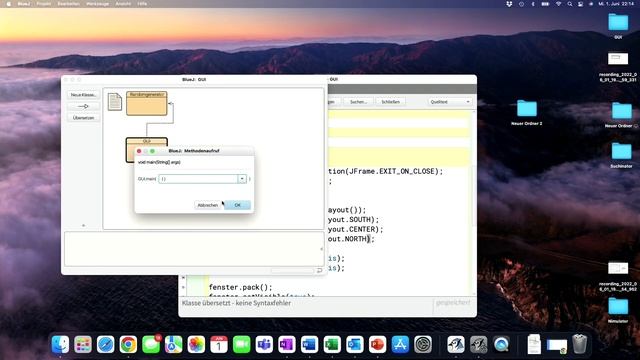Select the Randomgenerator class box

[x=147, y=103]
